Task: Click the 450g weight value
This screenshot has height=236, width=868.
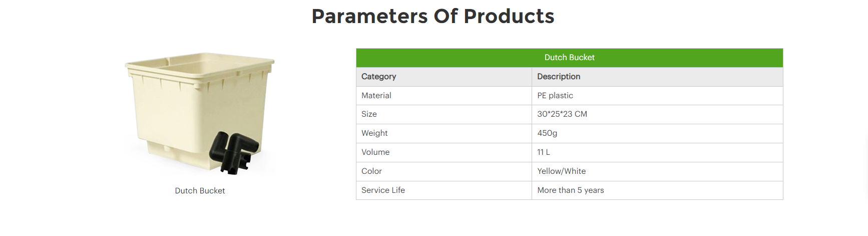Action: click(547, 133)
